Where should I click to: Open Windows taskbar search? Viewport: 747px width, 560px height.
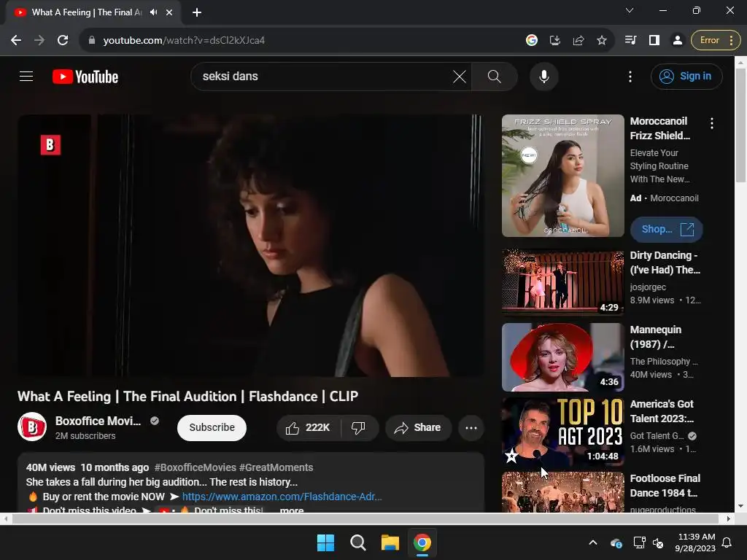[357, 542]
